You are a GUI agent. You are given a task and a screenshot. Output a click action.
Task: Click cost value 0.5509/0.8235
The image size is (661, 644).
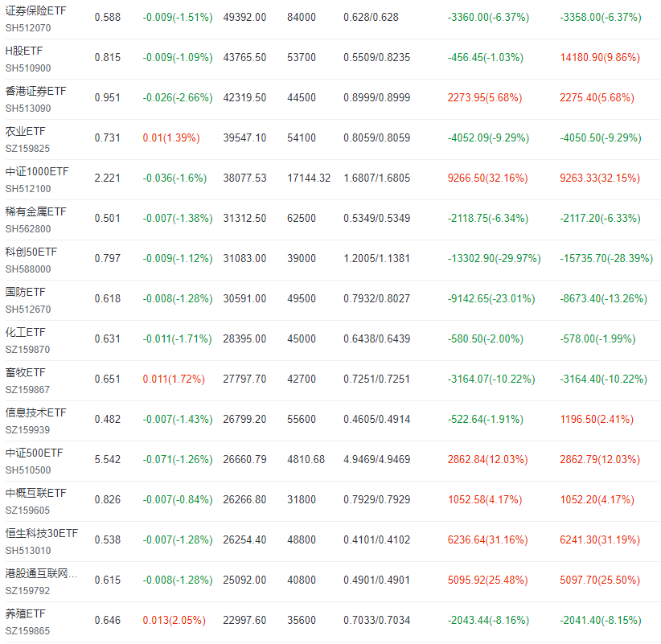(377, 57)
